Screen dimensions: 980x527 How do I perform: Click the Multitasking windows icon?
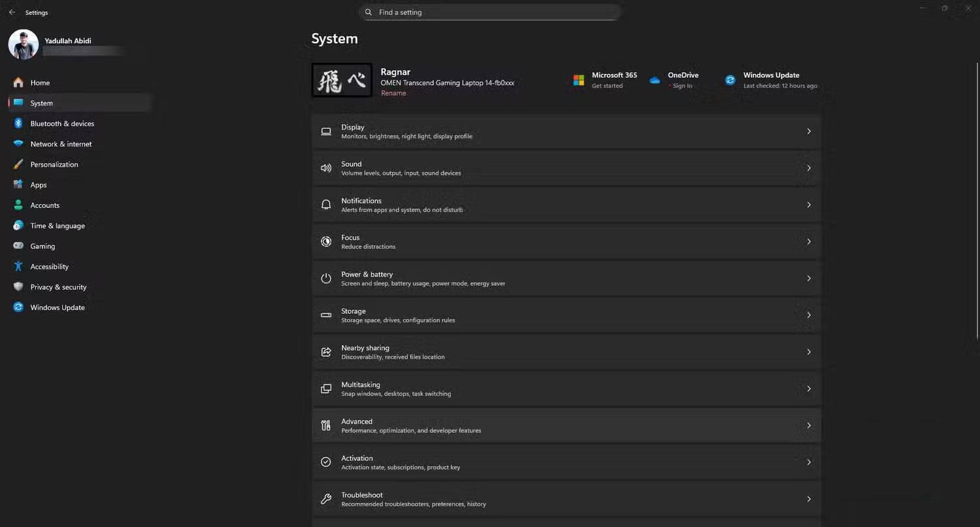point(326,388)
